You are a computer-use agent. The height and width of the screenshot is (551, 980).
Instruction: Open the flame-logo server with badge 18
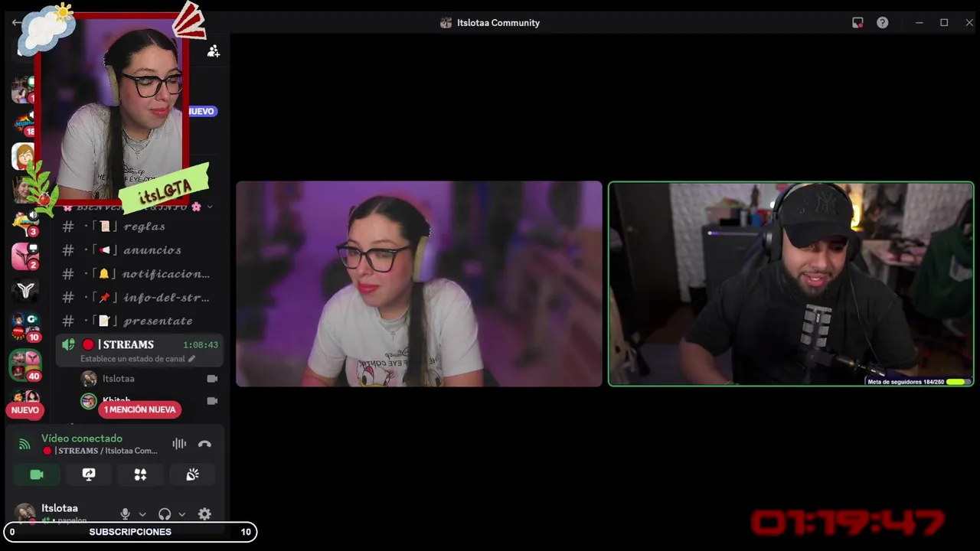point(25,123)
